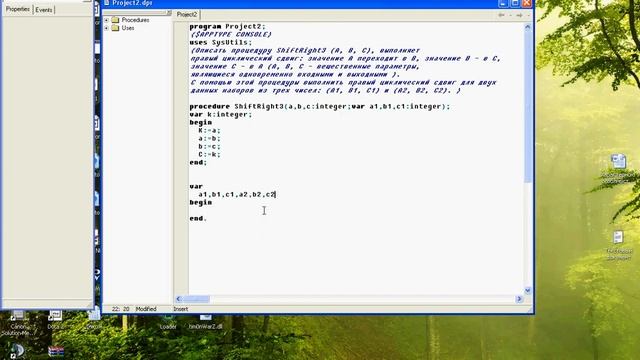Click the Uses folder icon
Image resolution: width=640 pixels, height=360 pixels.
point(115,28)
